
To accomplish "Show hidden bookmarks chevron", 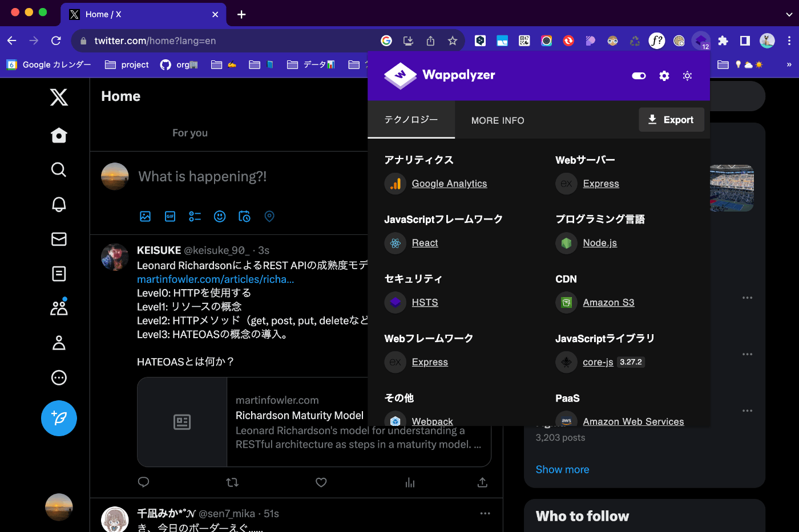I will point(789,64).
